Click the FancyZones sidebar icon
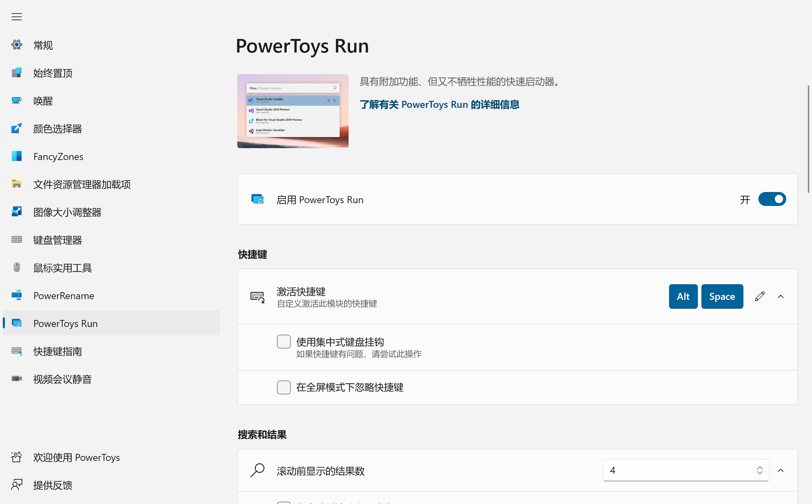 click(16, 156)
